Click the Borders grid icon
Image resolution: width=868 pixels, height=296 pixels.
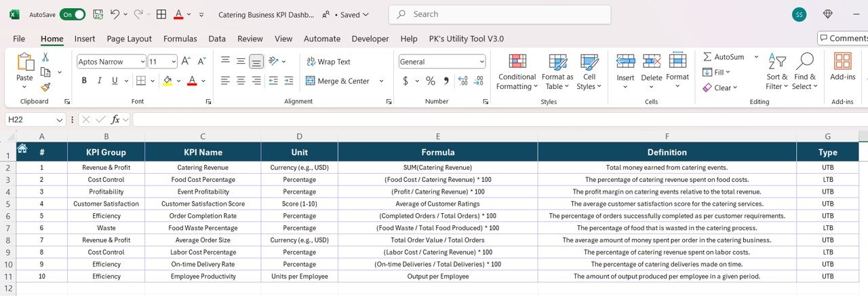[140, 81]
